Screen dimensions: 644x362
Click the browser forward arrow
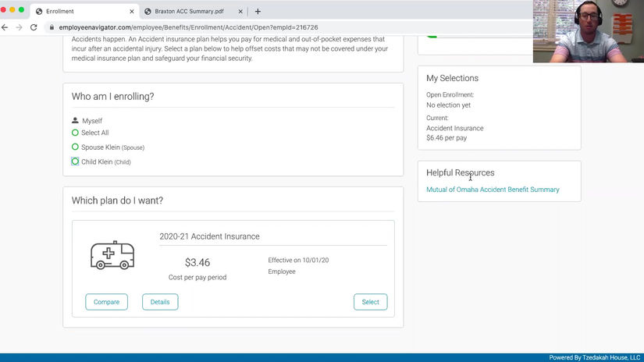click(x=19, y=27)
